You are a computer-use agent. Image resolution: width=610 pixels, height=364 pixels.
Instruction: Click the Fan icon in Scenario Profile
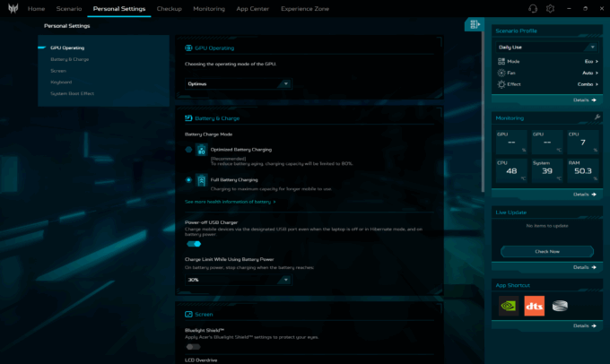(x=501, y=73)
